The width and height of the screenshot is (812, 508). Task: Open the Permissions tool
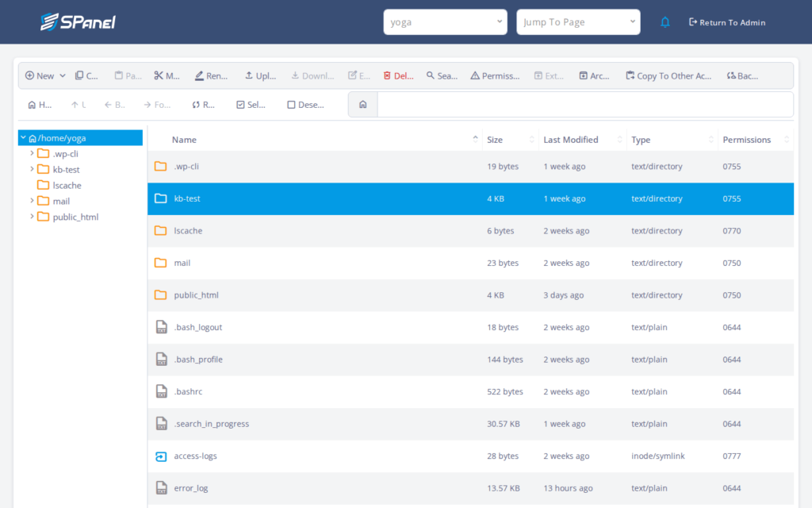(495, 75)
